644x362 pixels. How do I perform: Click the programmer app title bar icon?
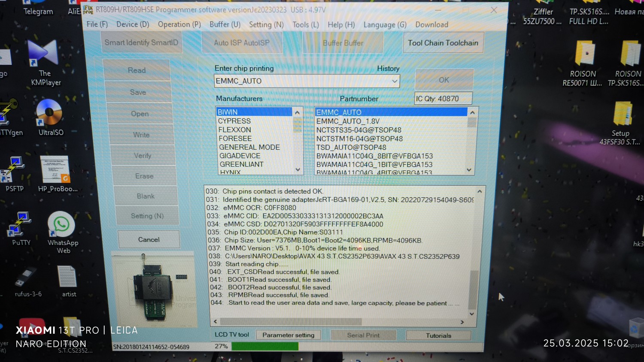[88, 9]
